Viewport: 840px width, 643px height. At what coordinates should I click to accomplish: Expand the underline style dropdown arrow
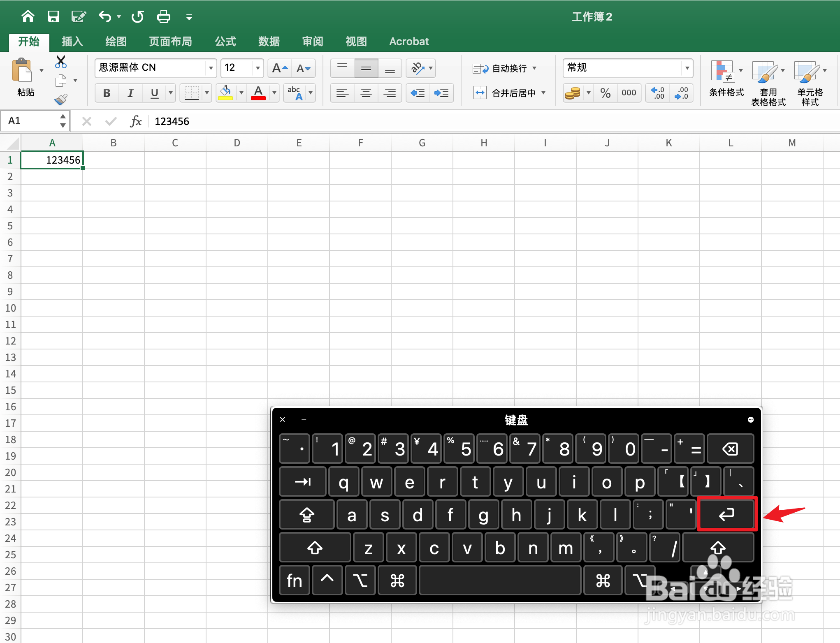[x=171, y=93]
